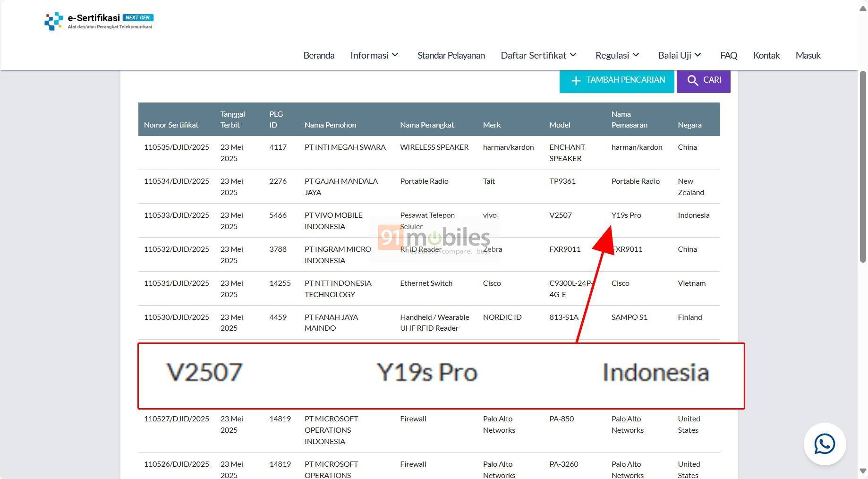
Task: Sort by Nomor Sertifikat column header
Action: coord(171,125)
